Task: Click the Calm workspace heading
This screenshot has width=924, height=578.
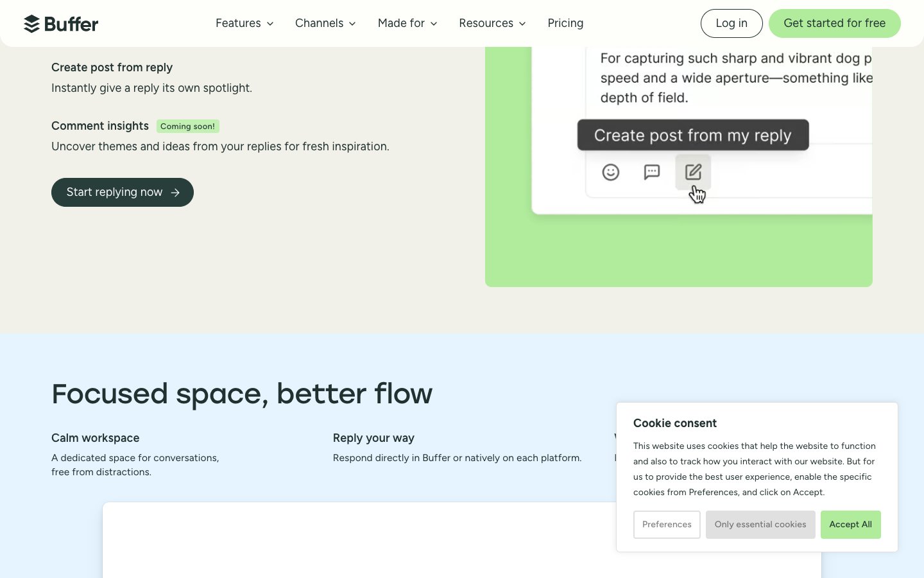Action: 95,438
